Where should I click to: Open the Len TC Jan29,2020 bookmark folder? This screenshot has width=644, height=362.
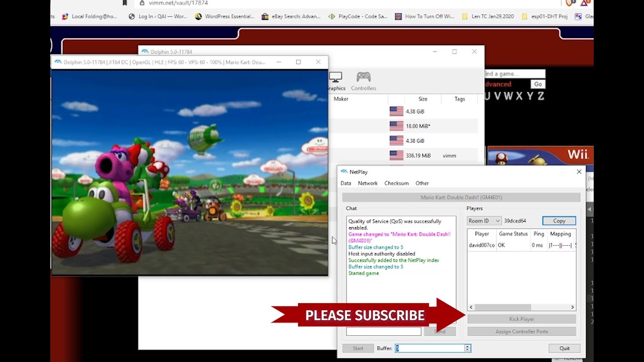click(488, 16)
